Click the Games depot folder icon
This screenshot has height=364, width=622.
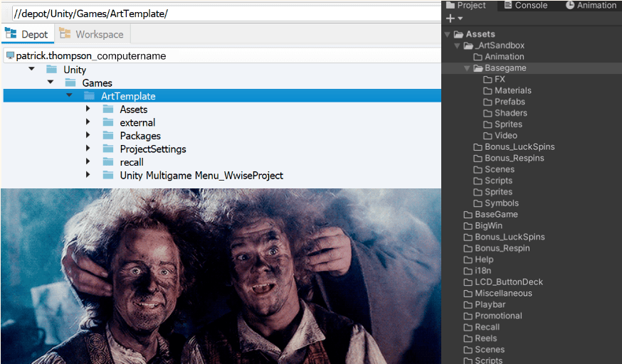click(x=70, y=82)
